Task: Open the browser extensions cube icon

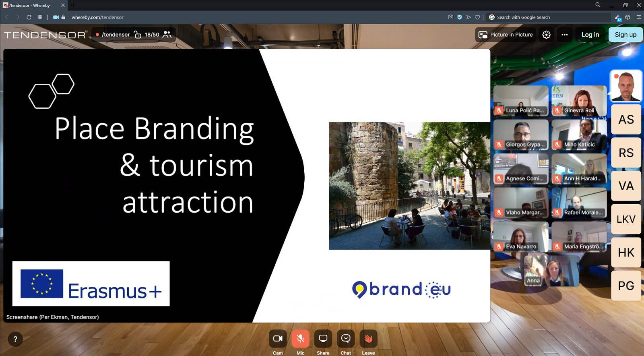Action: [627, 17]
